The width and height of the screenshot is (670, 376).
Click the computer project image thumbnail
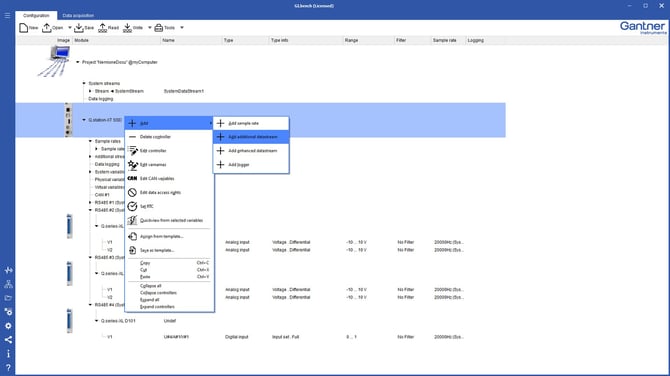click(x=55, y=62)
